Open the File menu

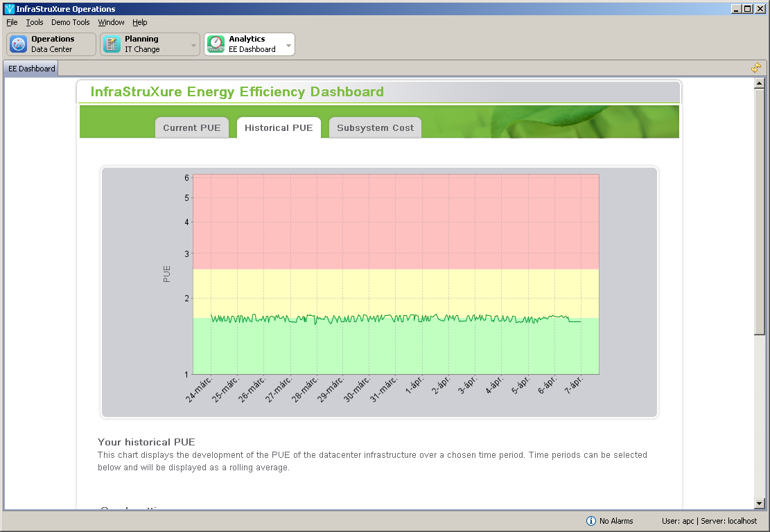pos(12,22)
